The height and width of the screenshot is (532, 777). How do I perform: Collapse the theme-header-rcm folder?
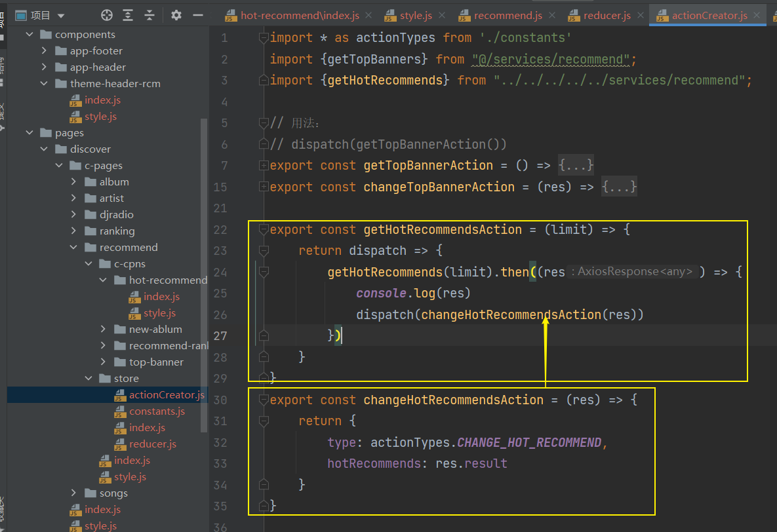(44, 84)
